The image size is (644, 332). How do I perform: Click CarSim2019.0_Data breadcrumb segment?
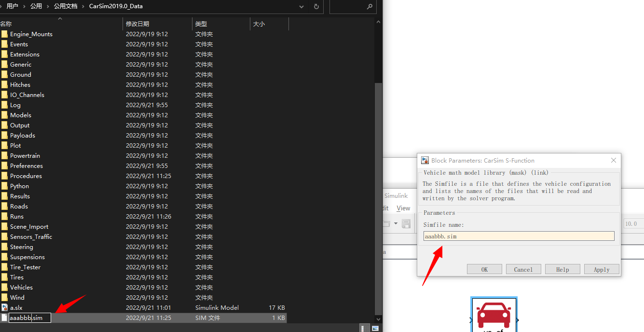116,6
